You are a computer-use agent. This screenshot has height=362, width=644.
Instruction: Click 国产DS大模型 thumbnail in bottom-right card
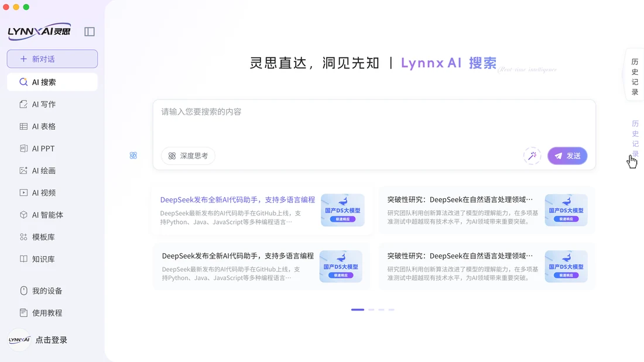[x=566, y=266]
